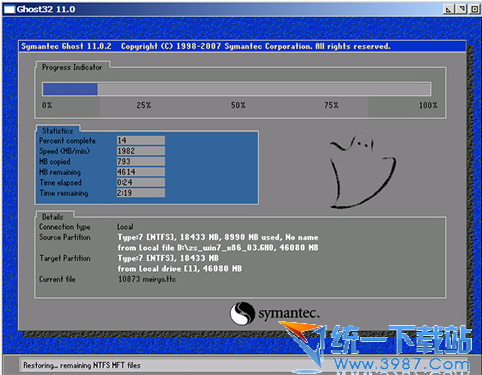The height and width of the screenshot is (375, 482).
Task: Click the Restoring status bar message
Action: 82,365
